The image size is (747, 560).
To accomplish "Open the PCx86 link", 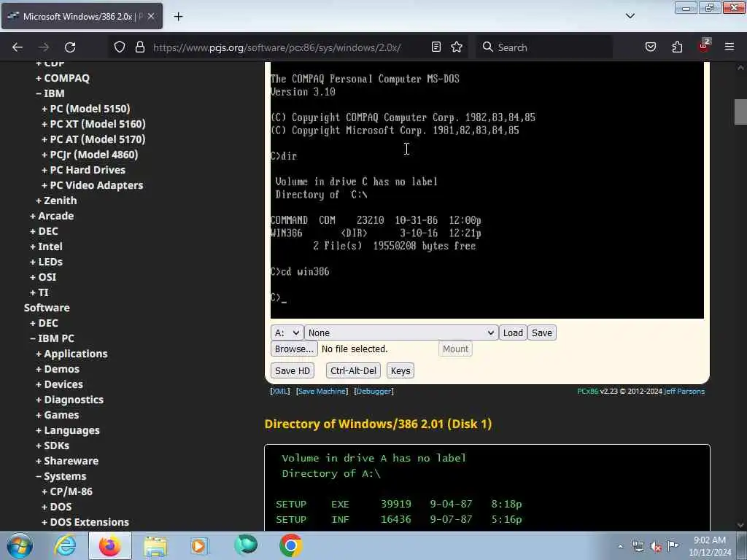I will pyautogui.click(x=587, y=392).
